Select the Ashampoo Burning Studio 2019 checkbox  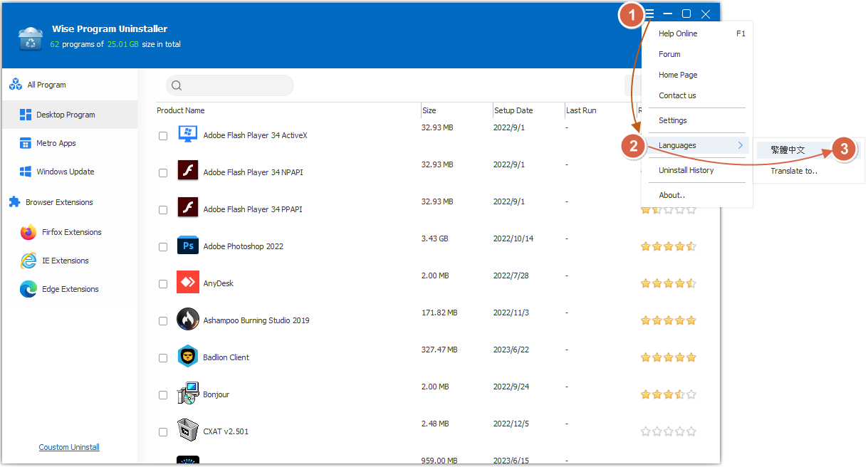(163, 320)
